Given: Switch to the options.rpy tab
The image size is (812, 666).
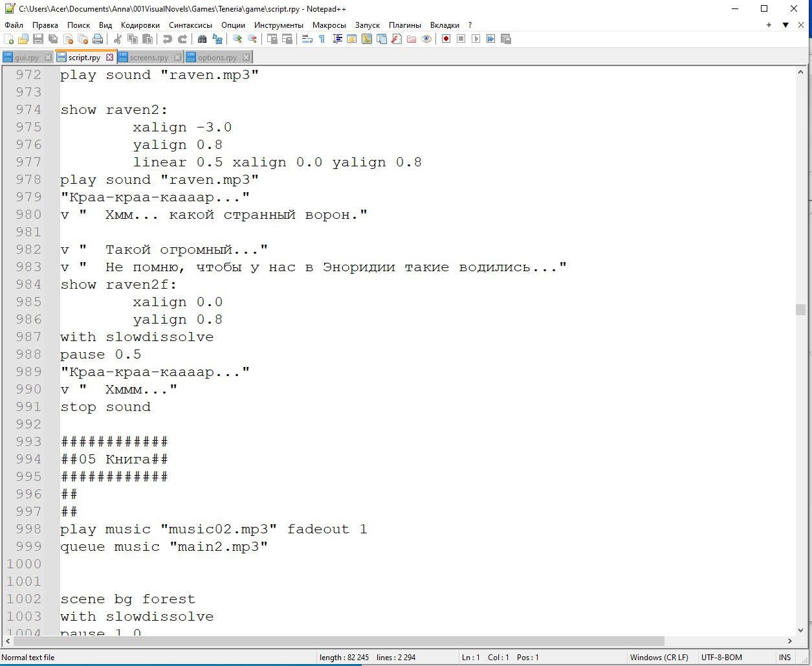Looking at the screenshot, I should (217, 58).
